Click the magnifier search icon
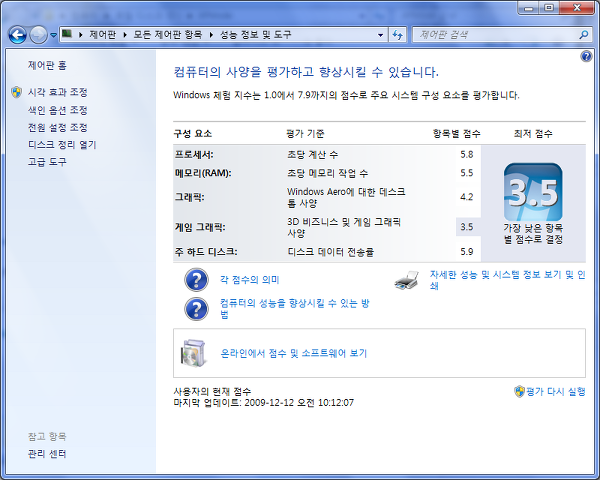 coord(584,35)
